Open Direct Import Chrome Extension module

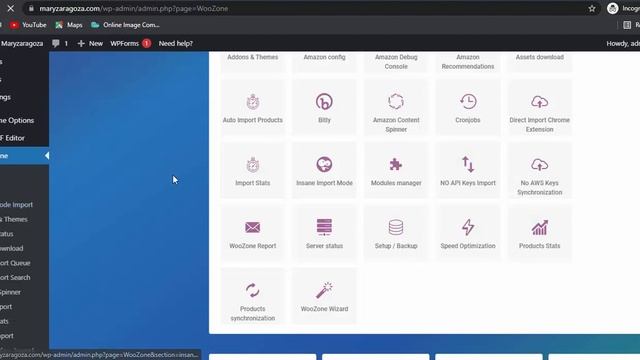pyautogui.click(x=540, y=107)
